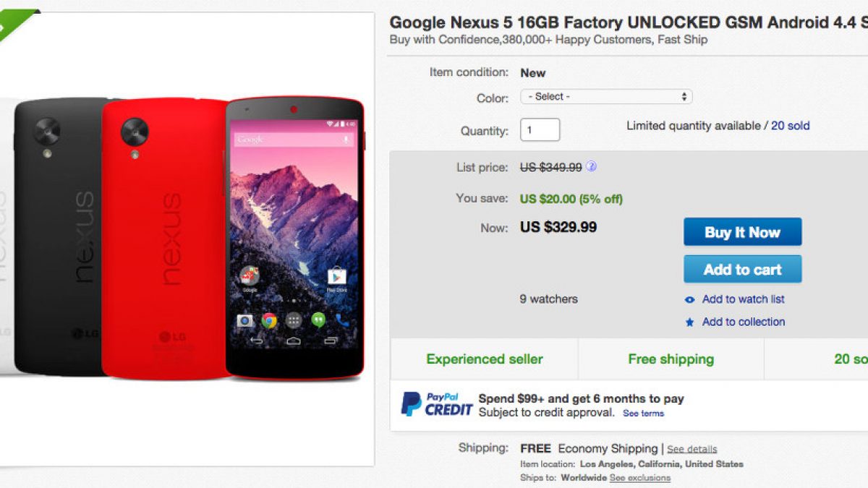
Task: Open the 20 sold link near quantity
Action: (x=790, y=126)
